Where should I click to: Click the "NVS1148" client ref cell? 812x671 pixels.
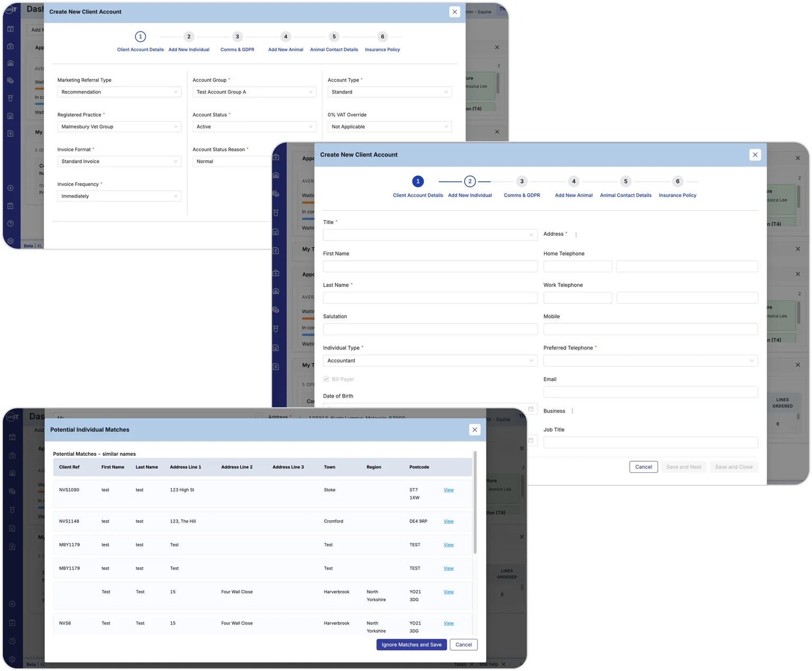pos(69,521)
